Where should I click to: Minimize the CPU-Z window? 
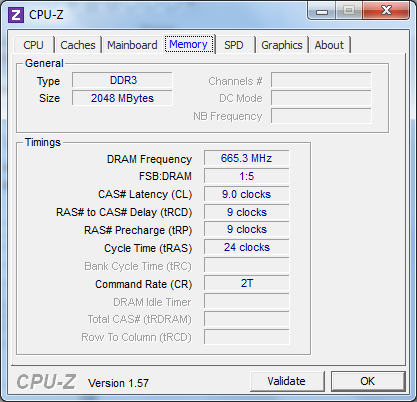coord(322,11)
